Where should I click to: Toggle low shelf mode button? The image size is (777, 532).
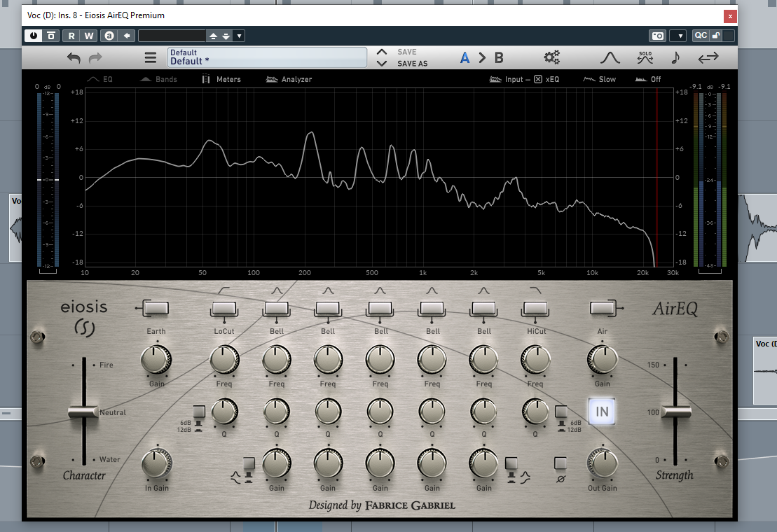[x=249, y=463]
